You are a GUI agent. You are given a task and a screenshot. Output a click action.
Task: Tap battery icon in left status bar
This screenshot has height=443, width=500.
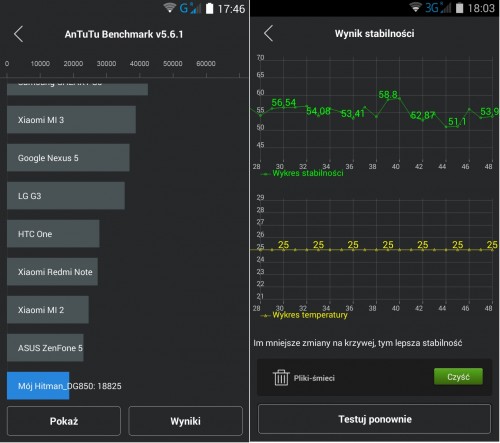pos(209,8)
